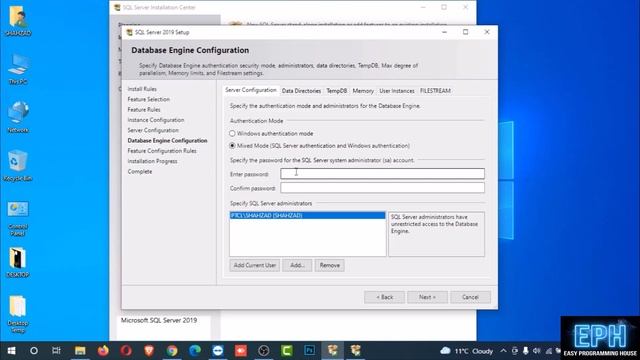Viewport: 640px width, 360px height.
Task: Click the weather 11°C Cloudy widget
Action: coord(467,351)
